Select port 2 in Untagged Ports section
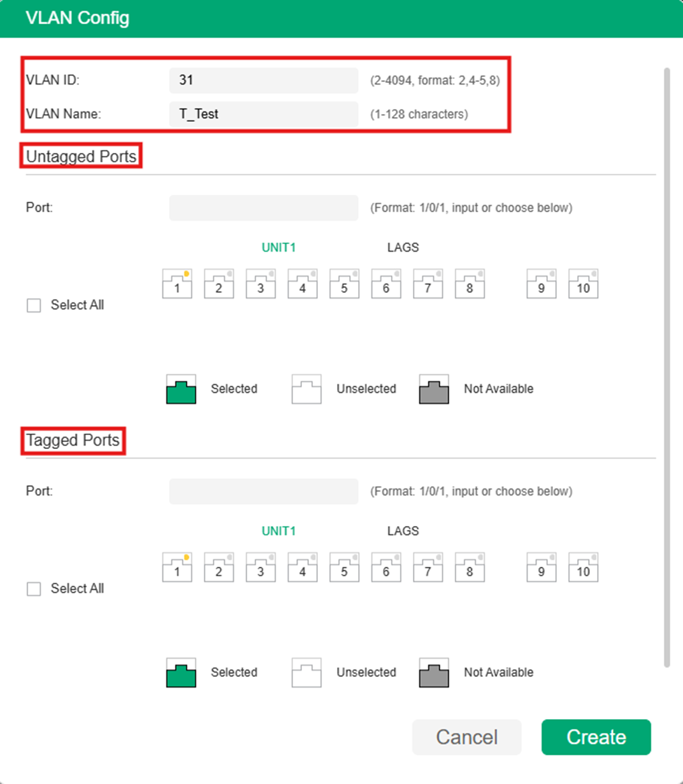Screen dimensions: 683x784 pos(219,285)
